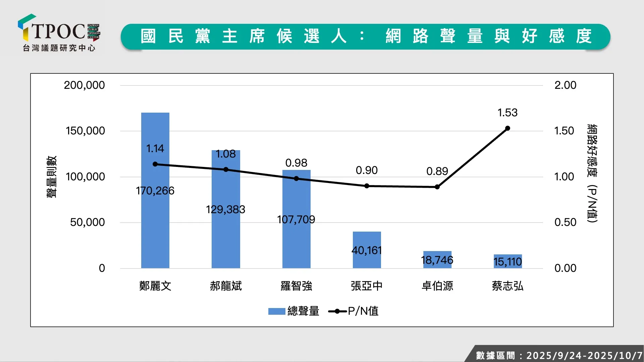Select the data point above 蔡志弘 showing 1.53
Screen dimensions: 644x362
[x=507, y=128]
